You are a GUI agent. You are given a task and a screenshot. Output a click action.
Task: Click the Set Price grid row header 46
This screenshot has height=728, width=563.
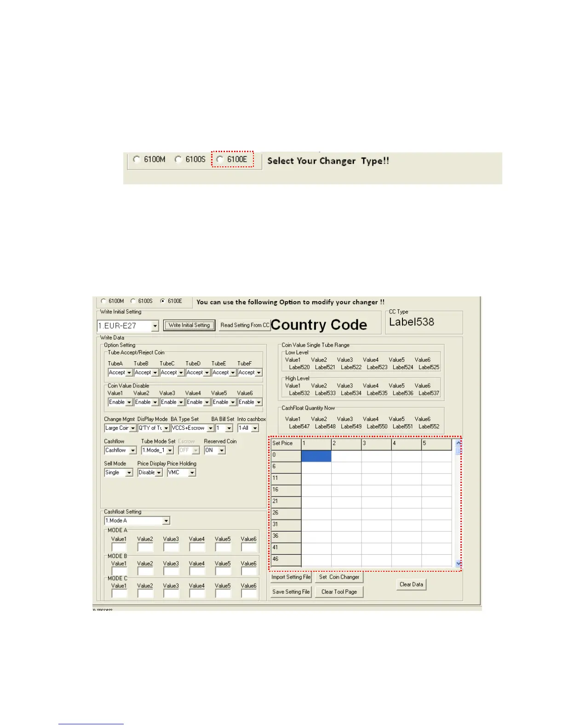click(x=286, y=560)
